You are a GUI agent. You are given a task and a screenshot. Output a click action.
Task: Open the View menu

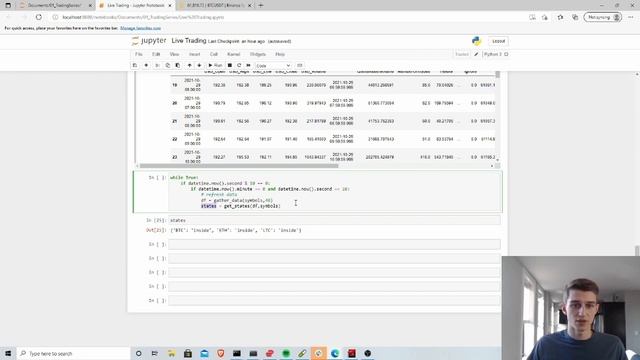(x=174, y=54)
